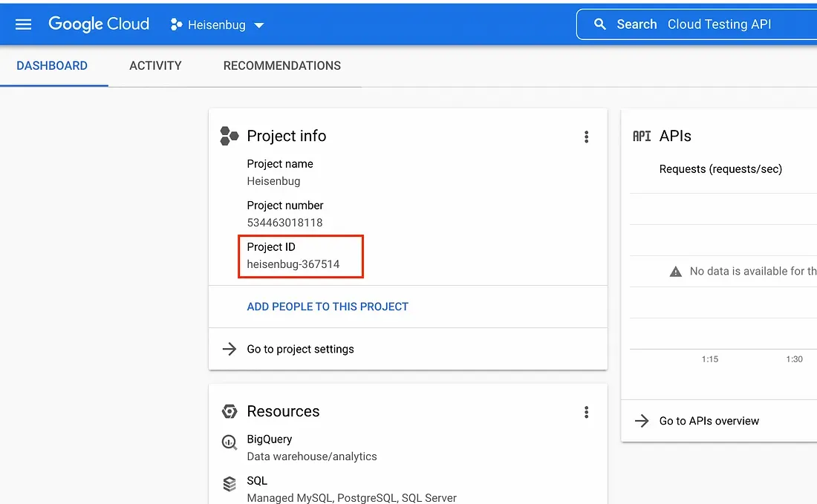Screen dimensions: 817x504
Task: Click the warning triangle icon
Action: coord(675,271)
